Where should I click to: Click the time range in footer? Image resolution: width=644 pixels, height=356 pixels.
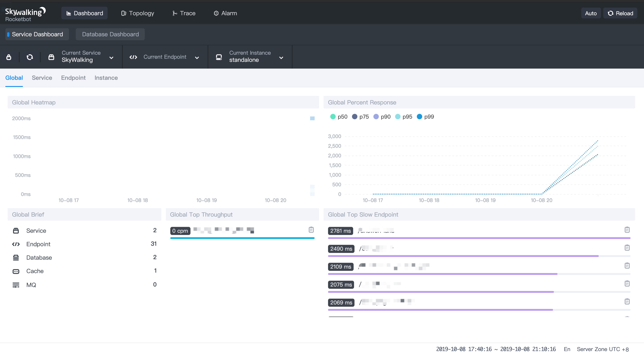pos(496,349)
